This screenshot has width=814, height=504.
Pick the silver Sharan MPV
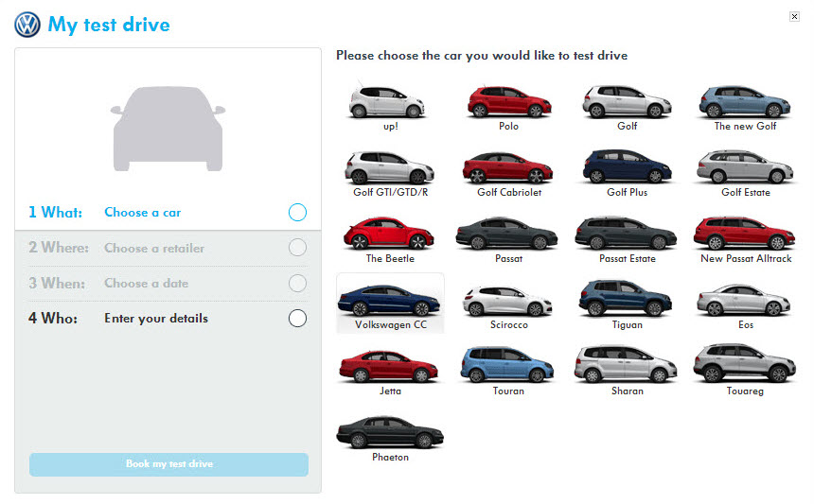pyautogui.click(x=626, y=364)
